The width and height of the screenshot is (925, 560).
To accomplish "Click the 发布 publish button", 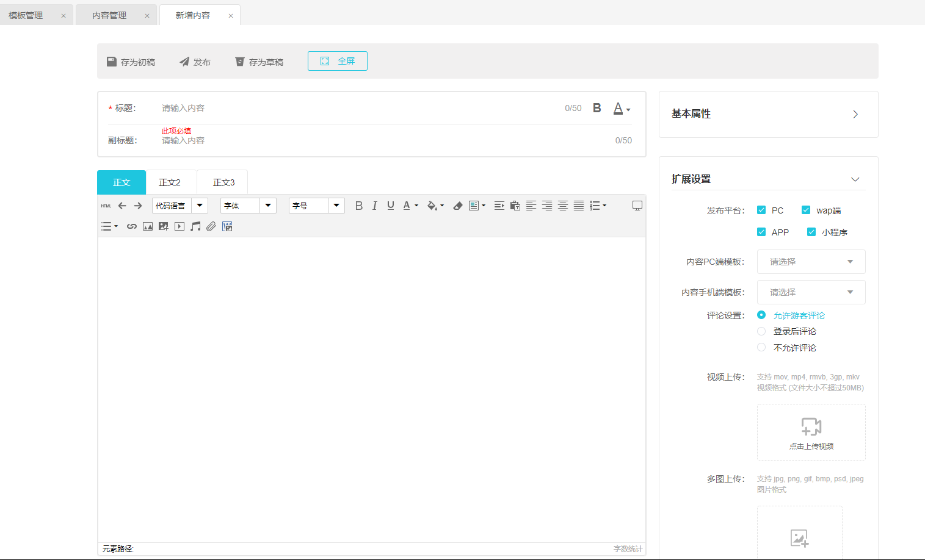I will pyautogui.click(x=195, y=62).
